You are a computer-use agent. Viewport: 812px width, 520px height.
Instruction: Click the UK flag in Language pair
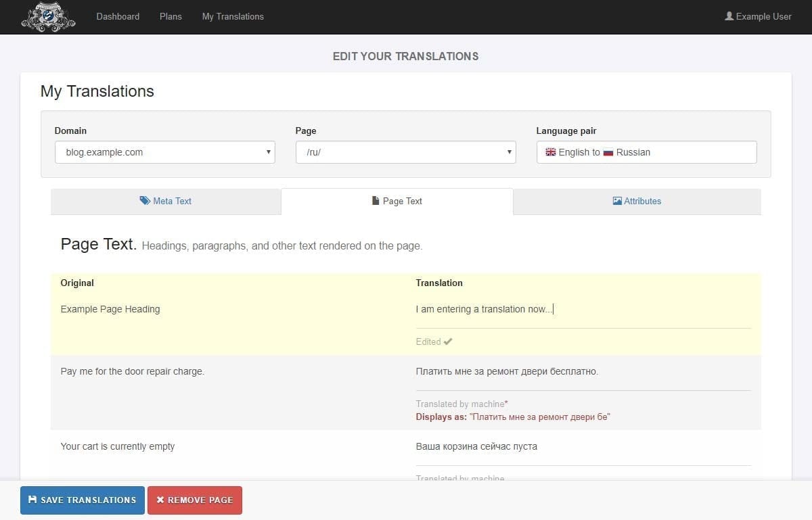pos(550,152)
